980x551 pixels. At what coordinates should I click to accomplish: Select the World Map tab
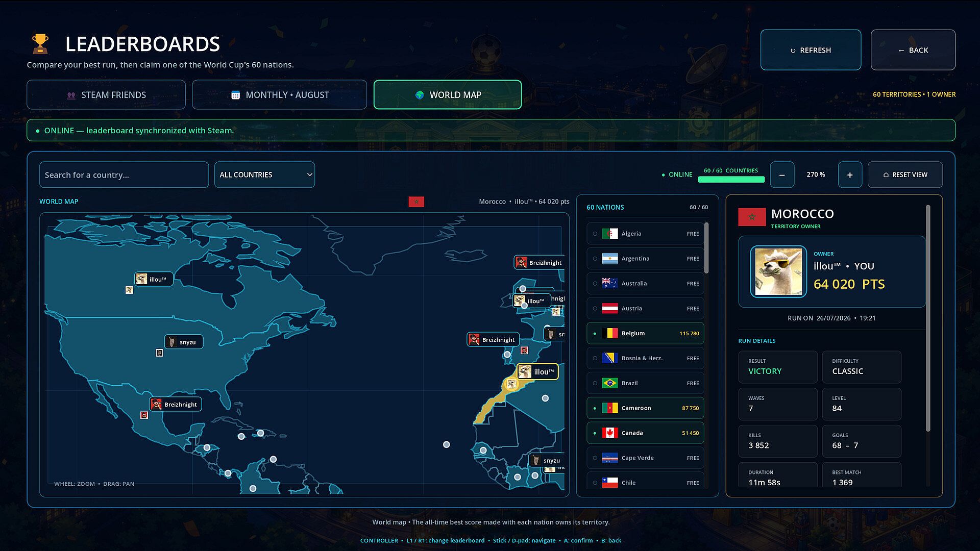(448, 95)
